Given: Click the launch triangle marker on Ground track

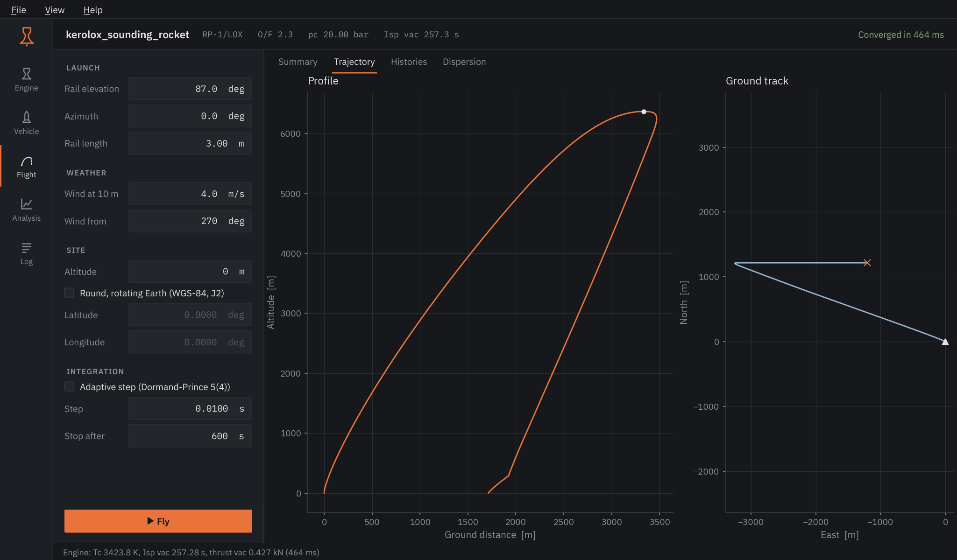Looking at the screenshot, I should [945, 342].
